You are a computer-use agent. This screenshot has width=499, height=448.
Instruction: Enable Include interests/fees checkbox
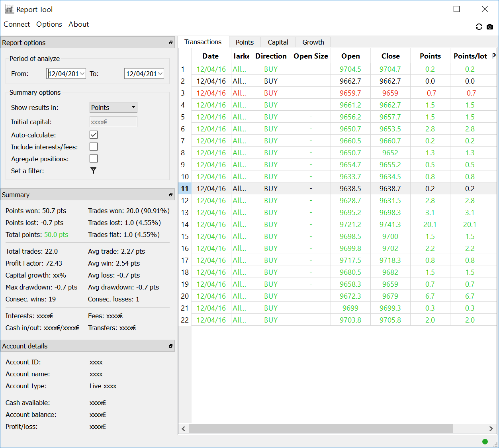(94, 147)
